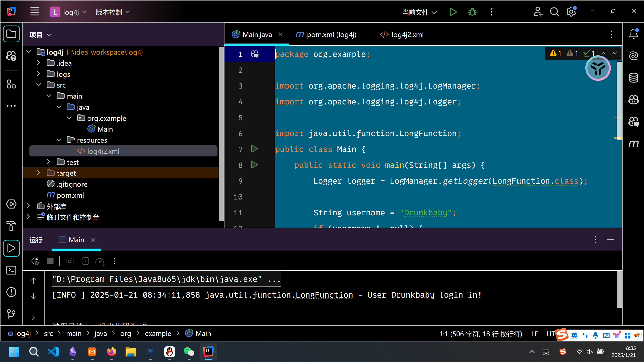Click the green Run button in the top toolbar
This screenshot has width=644, height=362.
(x=453, y=12)
